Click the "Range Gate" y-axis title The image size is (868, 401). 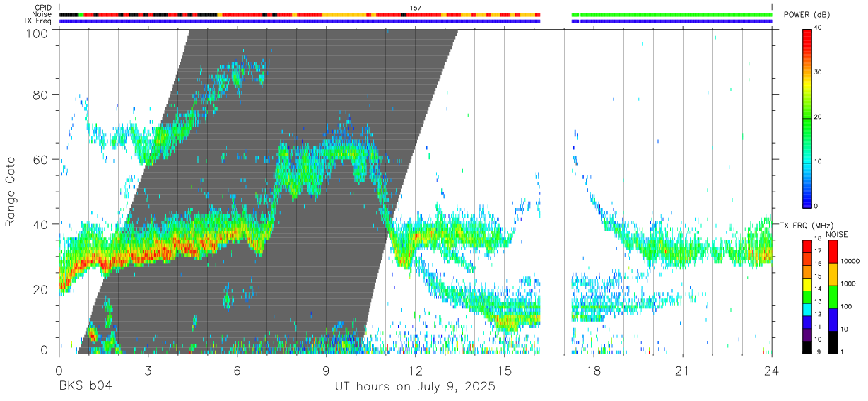point(11,192)
